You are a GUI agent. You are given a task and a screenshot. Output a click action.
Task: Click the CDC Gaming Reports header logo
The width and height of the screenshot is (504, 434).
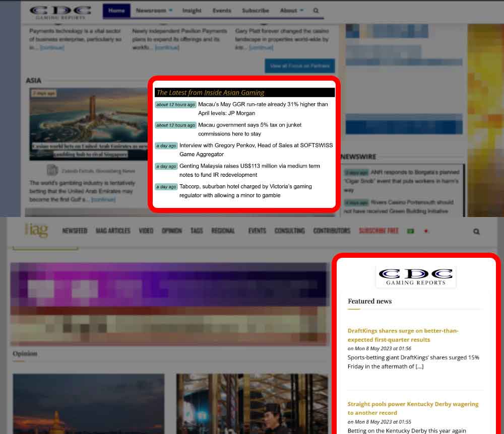(x=60, y=12)
